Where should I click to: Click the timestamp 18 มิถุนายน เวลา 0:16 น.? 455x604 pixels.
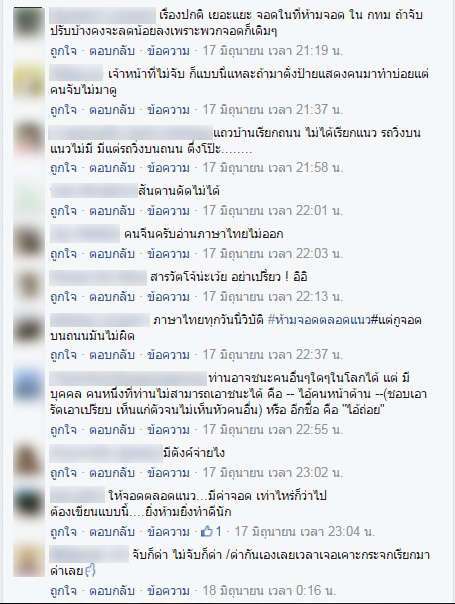[x=269, y=591]
